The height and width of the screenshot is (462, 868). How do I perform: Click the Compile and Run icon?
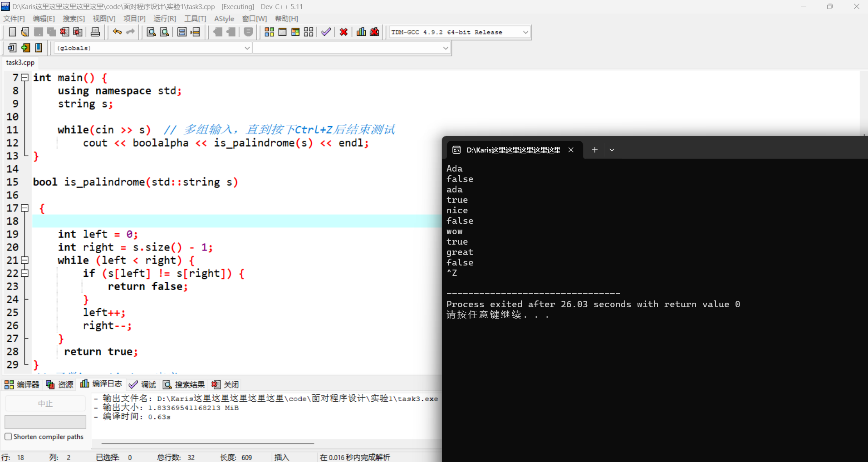tap(295, 32)
